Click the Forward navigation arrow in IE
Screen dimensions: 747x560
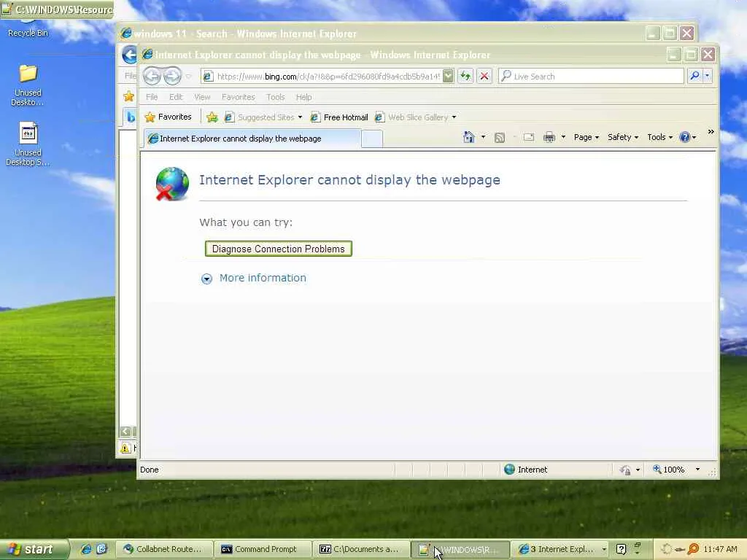172,76
